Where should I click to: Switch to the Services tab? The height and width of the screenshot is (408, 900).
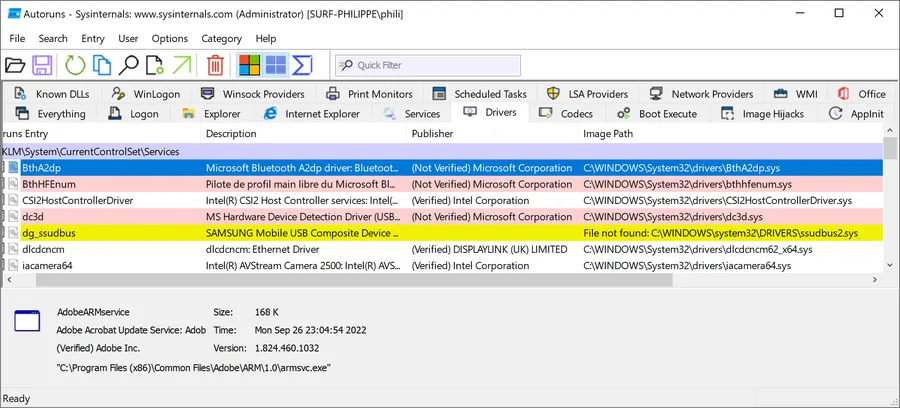pyautogui.click(x=412, y=114)
